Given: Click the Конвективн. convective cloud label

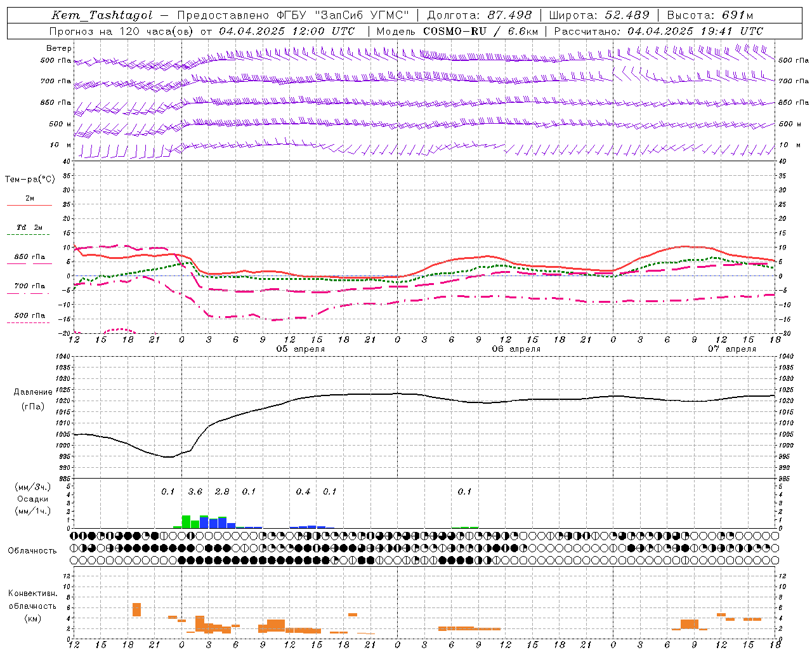Looking at the screenshot, I should 32,594.
